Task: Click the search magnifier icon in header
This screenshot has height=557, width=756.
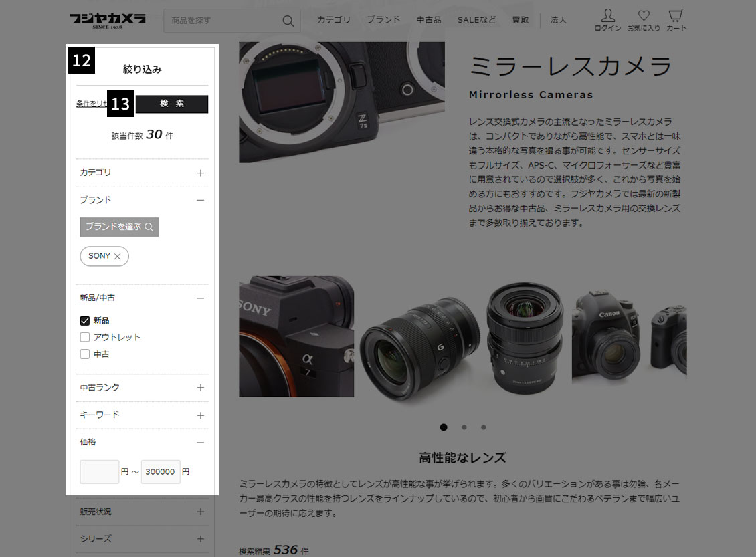Action: (x=288, y=21)
